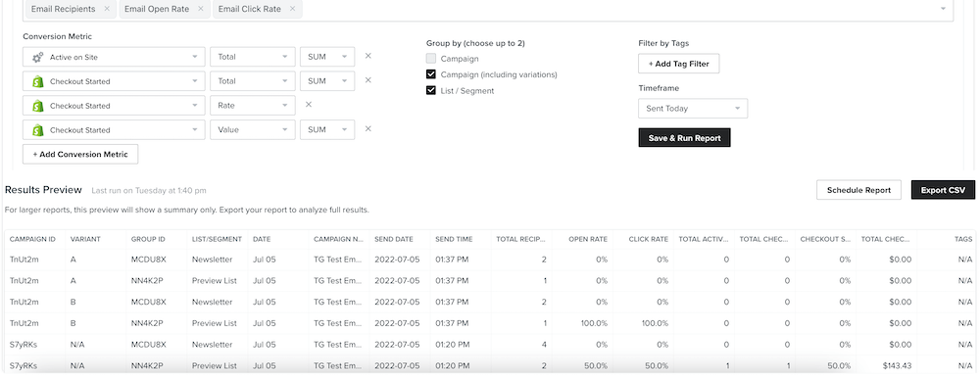Open the Sent Today timeframe dropdown

(693, 109)
